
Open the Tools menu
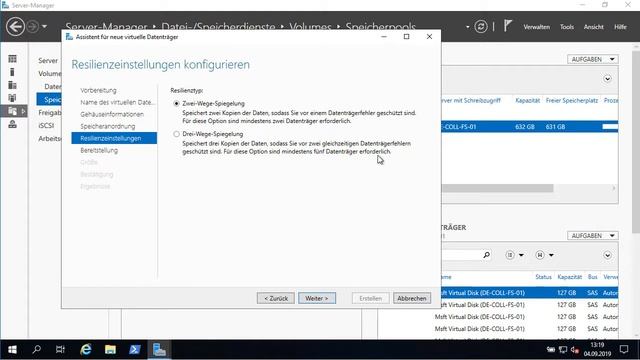coord(567,27)
